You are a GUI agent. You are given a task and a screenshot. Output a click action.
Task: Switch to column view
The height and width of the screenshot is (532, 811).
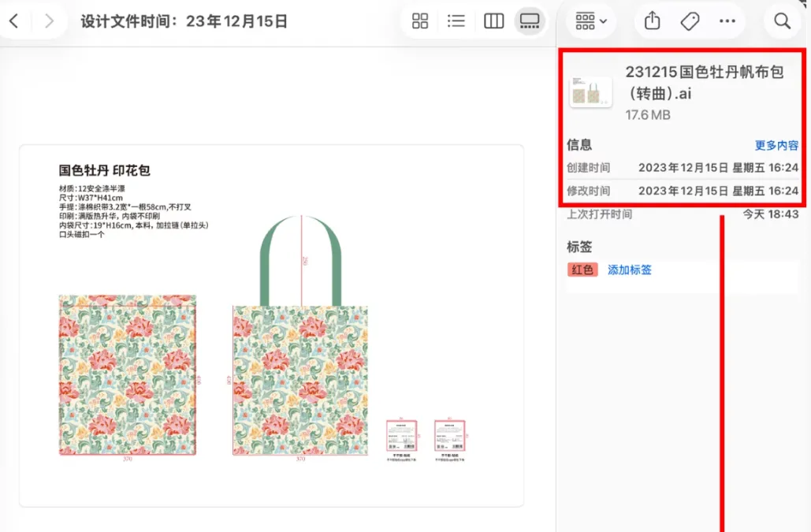(493, 21)
